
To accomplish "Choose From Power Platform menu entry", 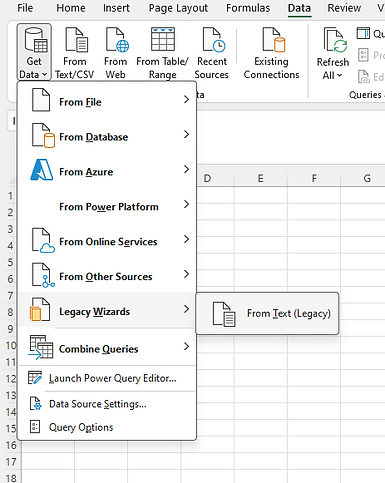I will tap(107, 206).
